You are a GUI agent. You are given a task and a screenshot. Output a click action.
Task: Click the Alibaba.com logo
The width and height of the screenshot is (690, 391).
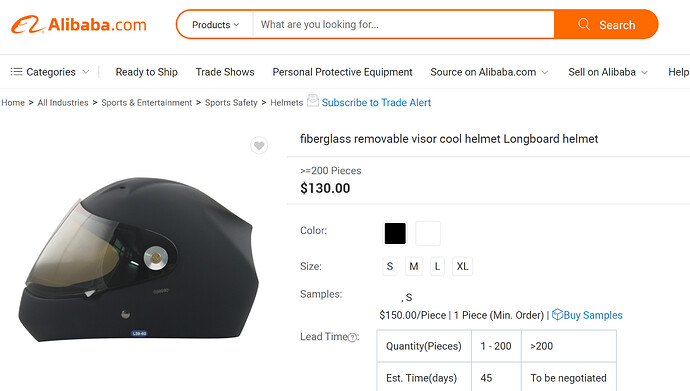(x=78, y=25)
